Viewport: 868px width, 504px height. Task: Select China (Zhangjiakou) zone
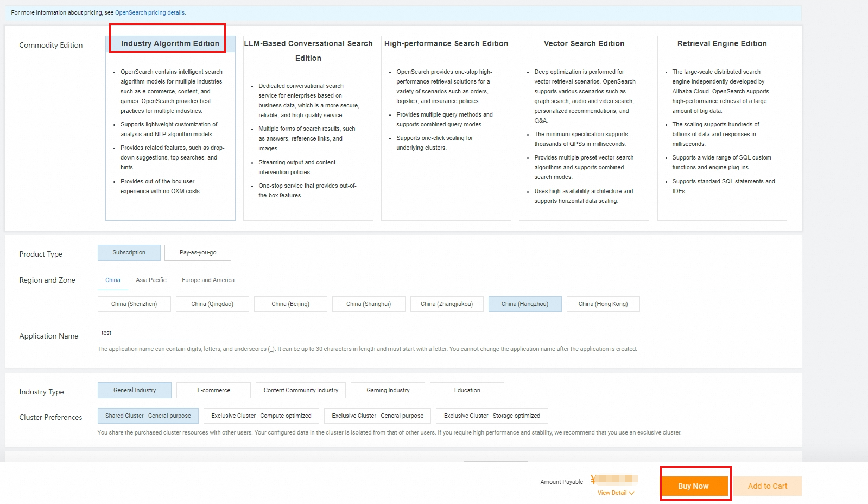[x=447, y=304]
